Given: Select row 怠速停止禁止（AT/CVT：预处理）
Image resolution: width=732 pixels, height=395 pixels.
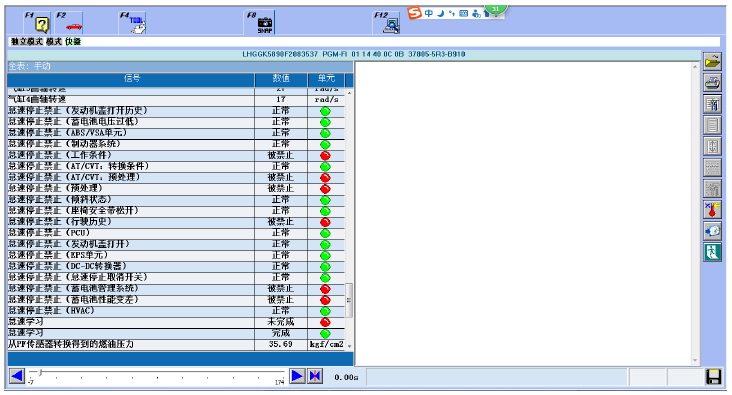Looking at the screenshot, I should (x=176, y=177).
